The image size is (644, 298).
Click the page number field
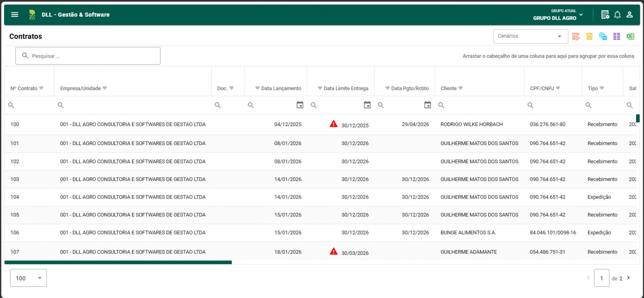click(x=601, y=278)
